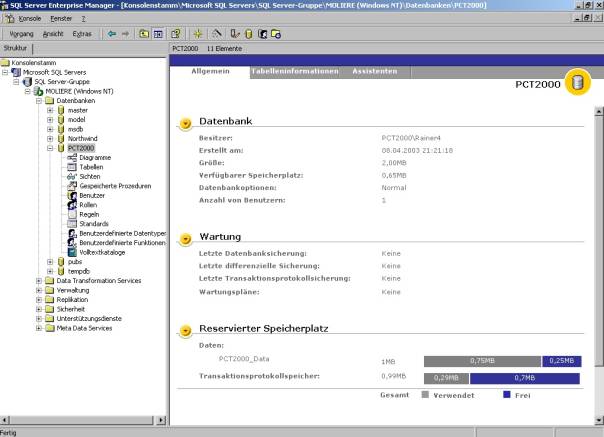Screen dimensions: 604x437
Task: Click the 0,75MB used data bar
Action: pos(482,361)
